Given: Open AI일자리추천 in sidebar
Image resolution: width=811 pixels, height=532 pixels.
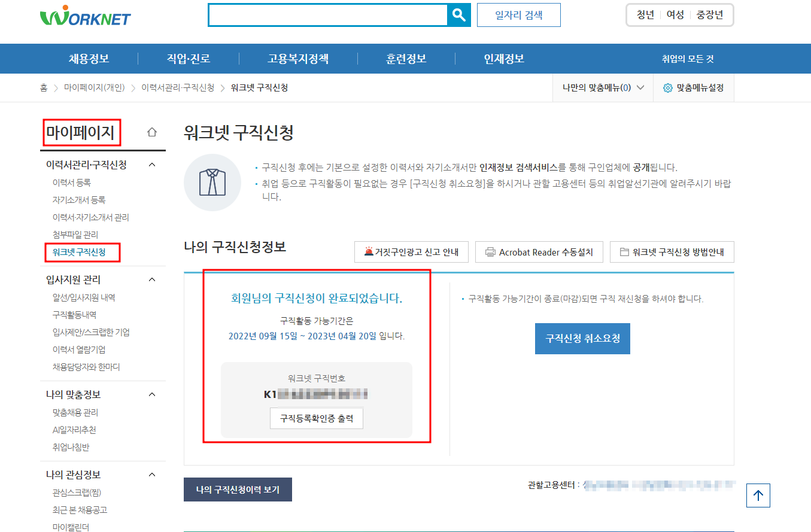Looking at the screenshot, I should pyautogui.click(x=74, y=430).
